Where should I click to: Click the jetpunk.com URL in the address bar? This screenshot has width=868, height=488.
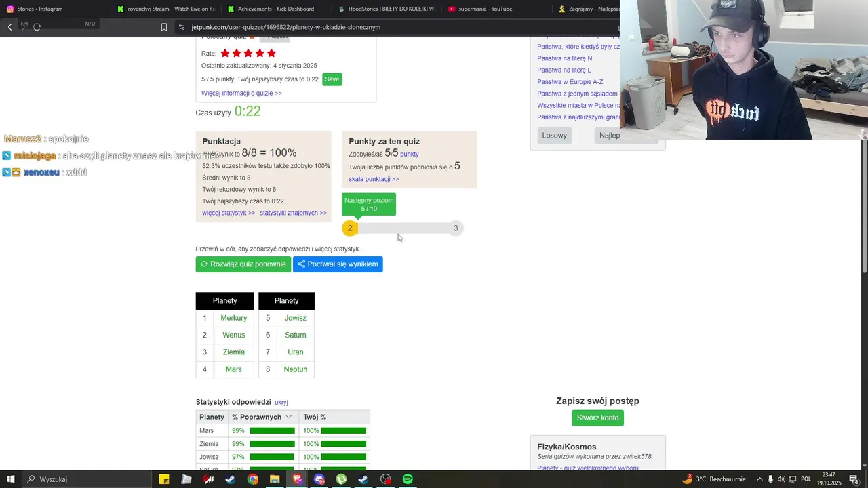[x=285, y=27]
